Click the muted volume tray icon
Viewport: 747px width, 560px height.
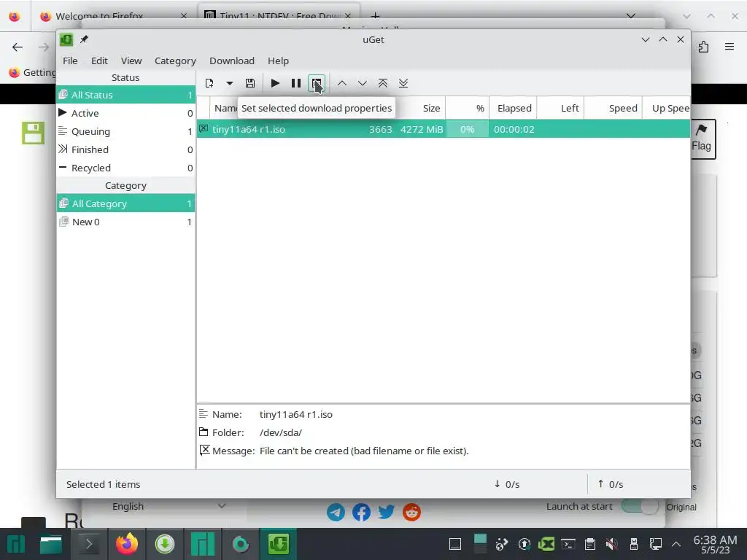612,544
